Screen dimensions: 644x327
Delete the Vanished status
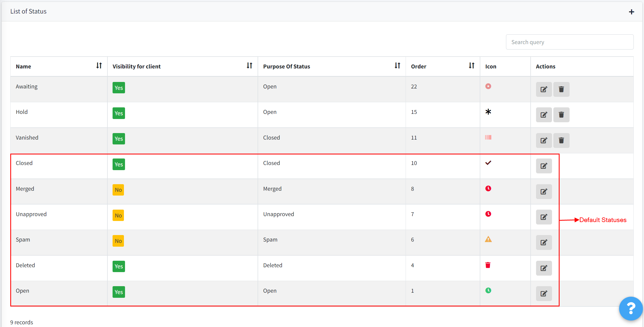(561, 140)
